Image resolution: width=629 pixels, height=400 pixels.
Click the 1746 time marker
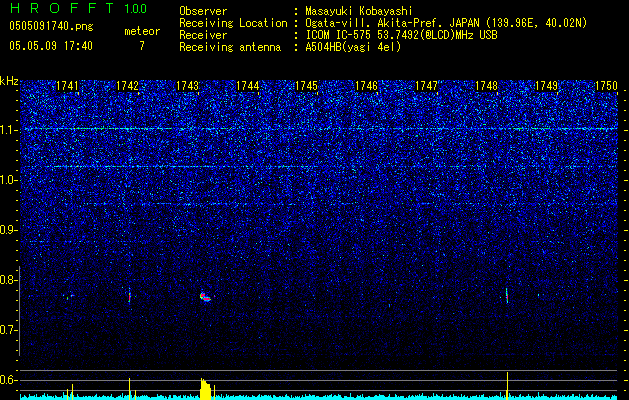[x=367, y=86]
